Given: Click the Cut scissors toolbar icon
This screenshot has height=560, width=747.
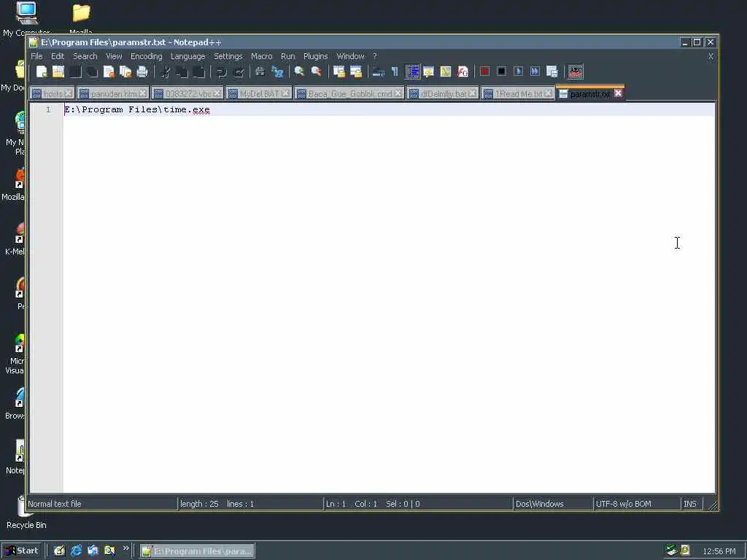Looking at the screenshot, I should pyautogui.click(x=165, y=71).
